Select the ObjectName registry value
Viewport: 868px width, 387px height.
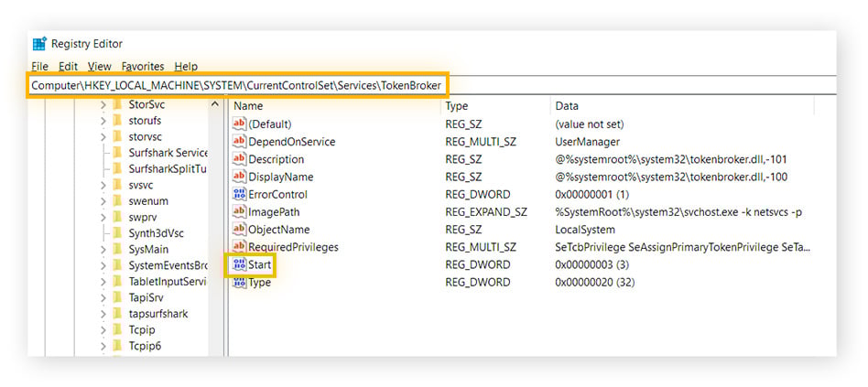click(278, 230)
